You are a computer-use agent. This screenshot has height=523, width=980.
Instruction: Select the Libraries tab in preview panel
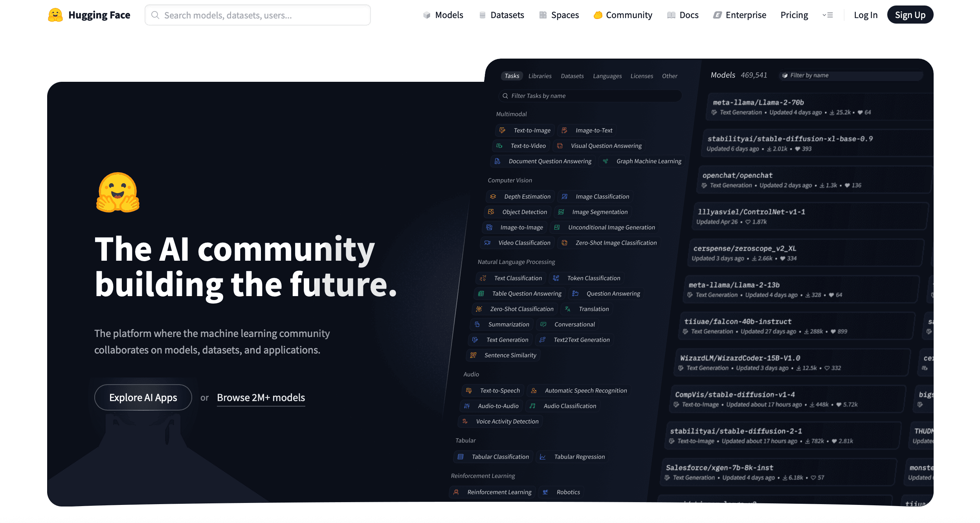point(540,76)
